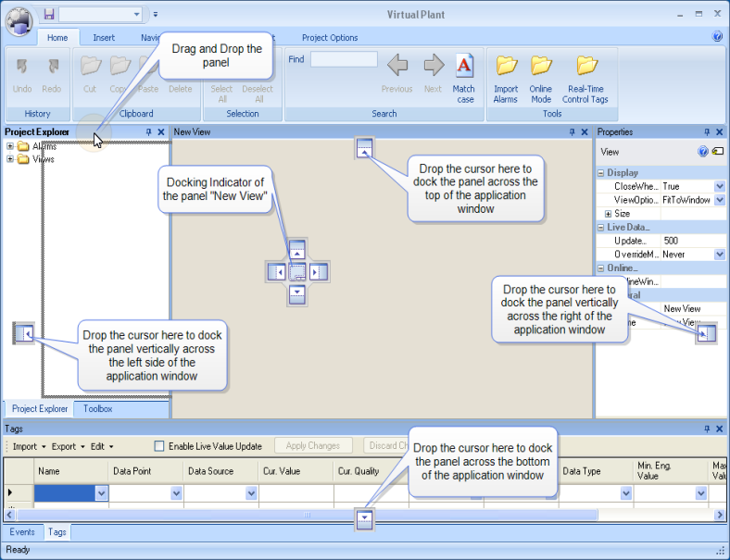Select the Views folder in Project Explorer

point(36,159)
